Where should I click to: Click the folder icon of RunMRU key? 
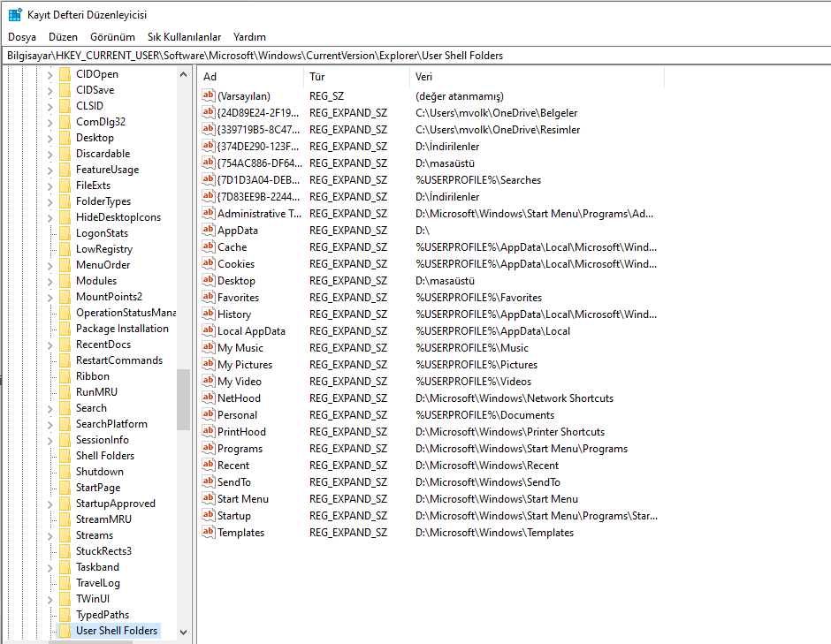tap(65, 392)
